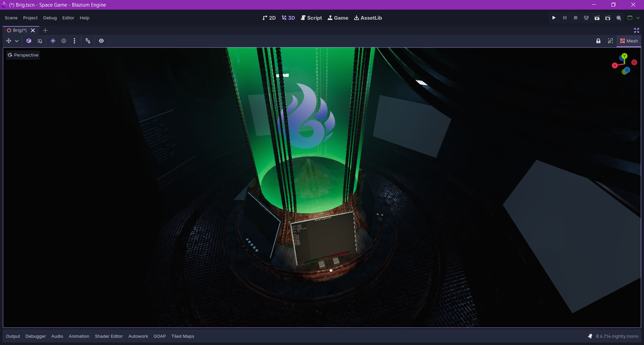
Task: Open the Audio bottom panel
Action: 57,337
